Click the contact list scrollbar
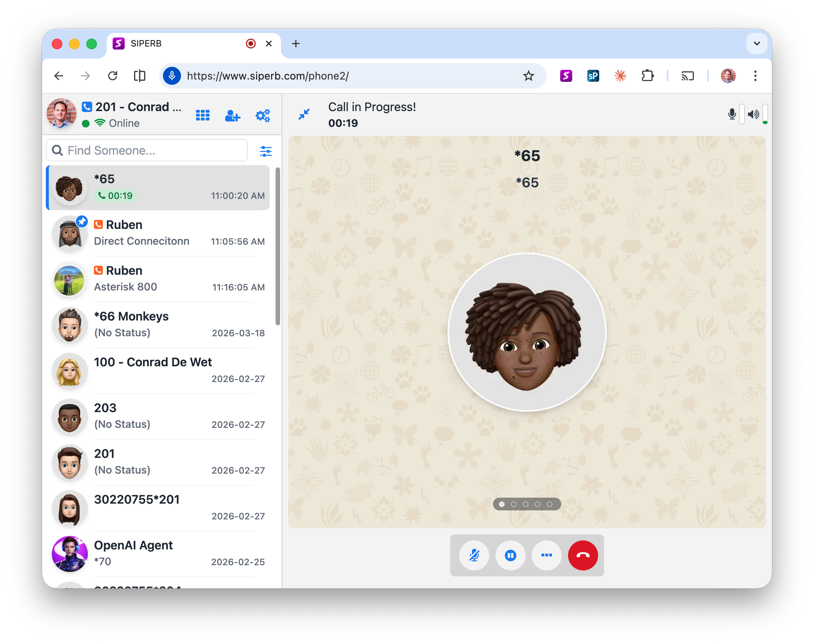Screen dimensions: 814x644 278,246
